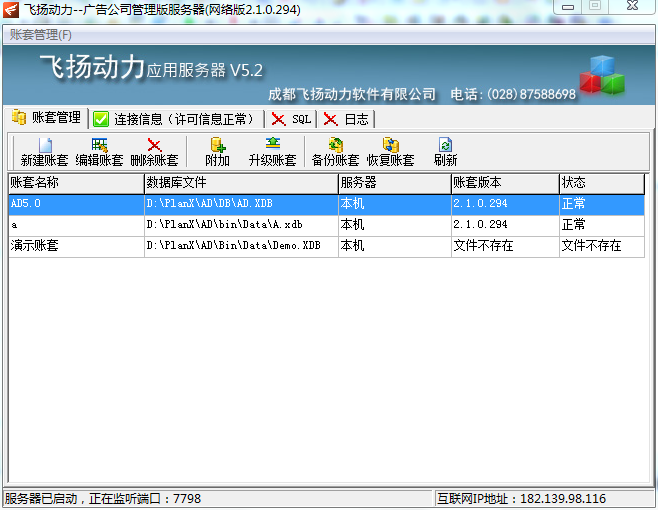The image size is (658, 510).
Task: Click the 新建账套 (New account set) icon
Action: click(x=45, y=145)
